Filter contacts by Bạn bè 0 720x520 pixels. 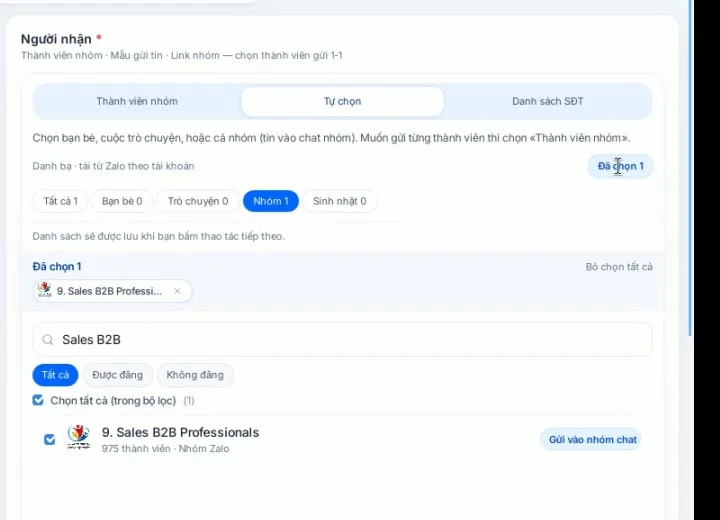122,201
